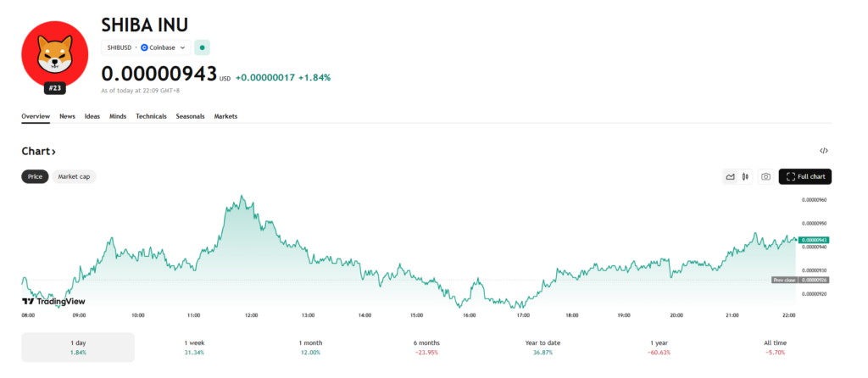Switch to candlestick chart style icon

click(x=745, y=176)
